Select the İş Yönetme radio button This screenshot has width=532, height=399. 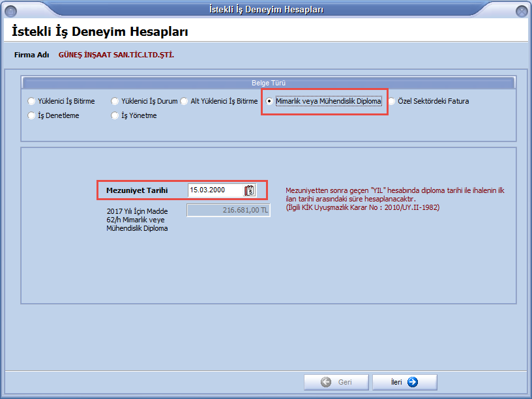click(x=115, y=116)
